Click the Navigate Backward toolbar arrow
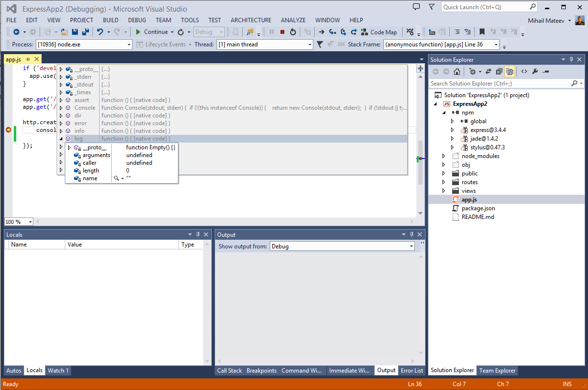Screen dimensions: 588x390 (x=16, y=32)
